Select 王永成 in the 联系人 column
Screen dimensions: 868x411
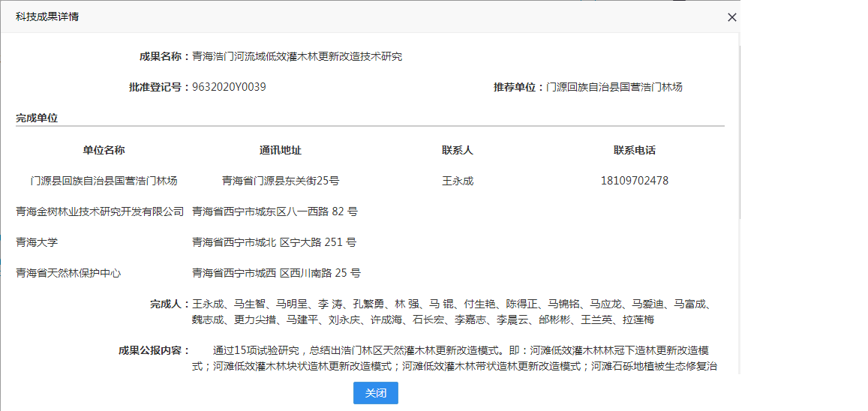[x=458, y=181]
